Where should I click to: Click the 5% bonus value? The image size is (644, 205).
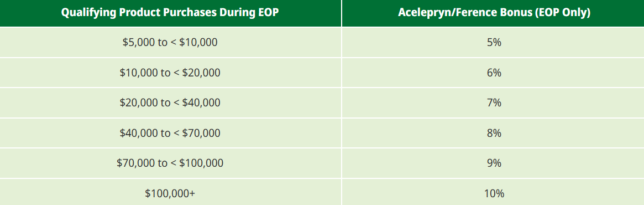tap(494, 42)
